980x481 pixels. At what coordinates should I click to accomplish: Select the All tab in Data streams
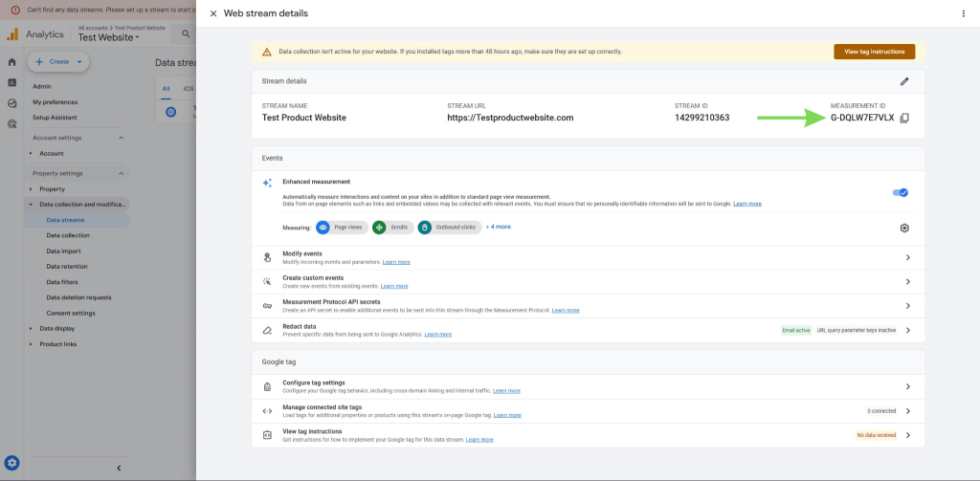click(167, 89)
